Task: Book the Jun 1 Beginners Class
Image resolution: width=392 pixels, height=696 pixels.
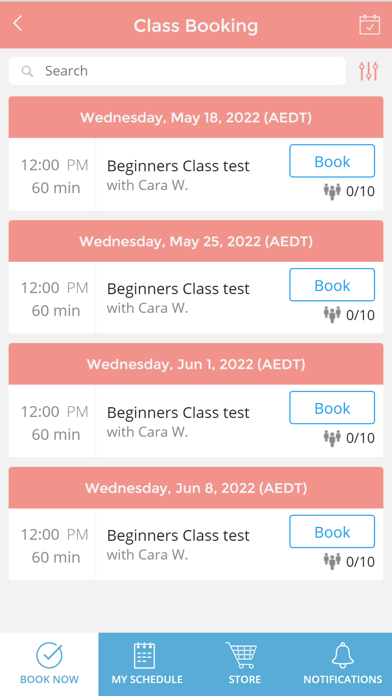Action: click(332, 408)
